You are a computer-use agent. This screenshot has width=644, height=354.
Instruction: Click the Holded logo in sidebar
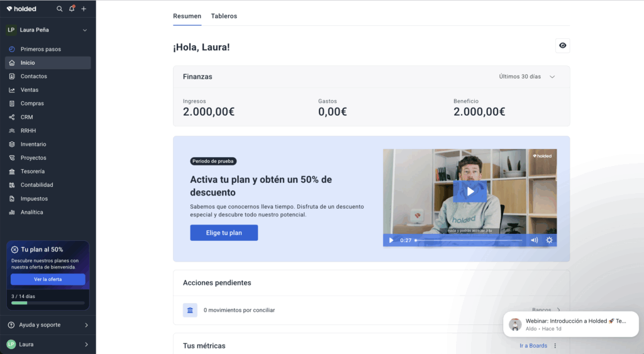click(x=21, y=9)
